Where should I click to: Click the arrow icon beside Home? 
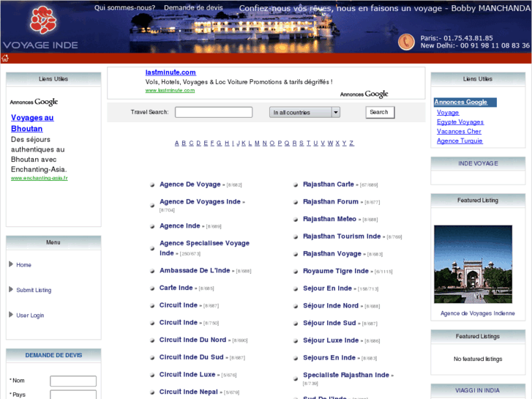tap(11, 264)
